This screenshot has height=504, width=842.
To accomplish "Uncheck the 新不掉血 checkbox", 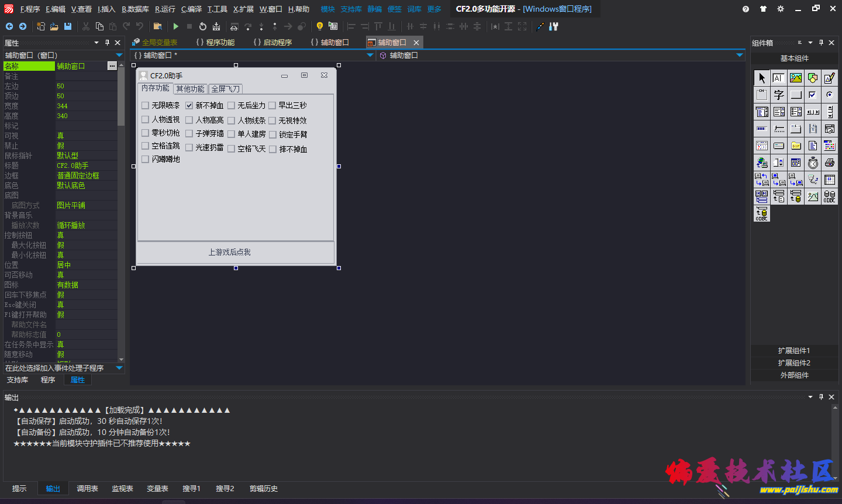I will click(x=189, y=106).
